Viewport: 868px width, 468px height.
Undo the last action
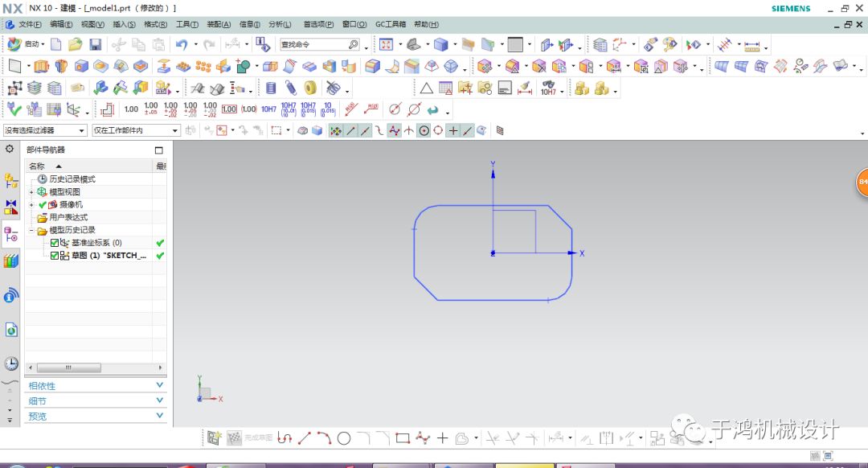tap(182, 44)
